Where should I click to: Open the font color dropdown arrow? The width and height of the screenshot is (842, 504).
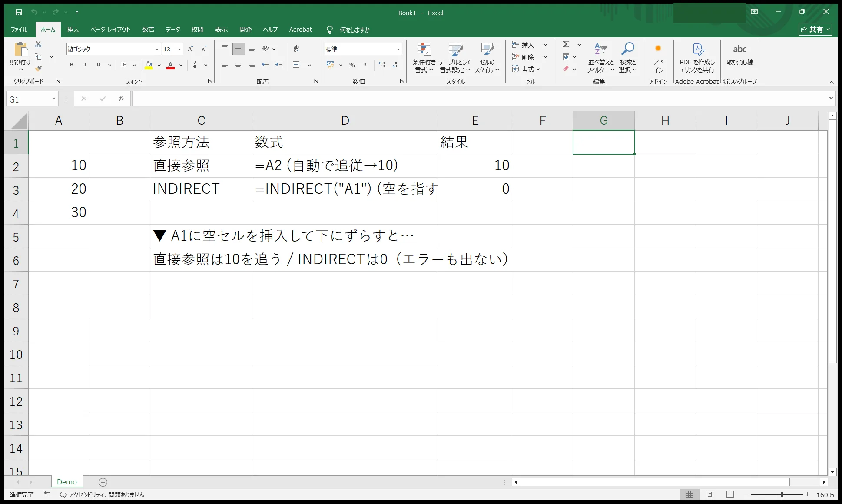pyautogui.click(x=181, y=65)
